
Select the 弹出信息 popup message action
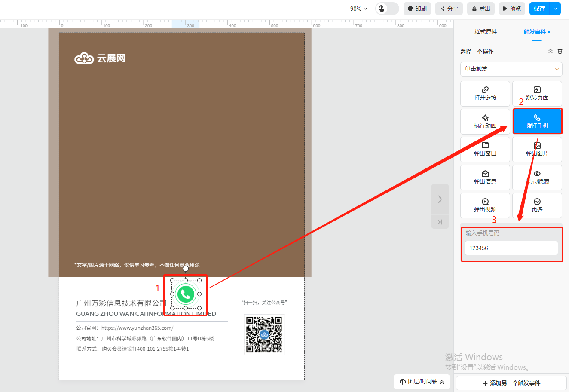pyautogui.click(x=485, y=177)
